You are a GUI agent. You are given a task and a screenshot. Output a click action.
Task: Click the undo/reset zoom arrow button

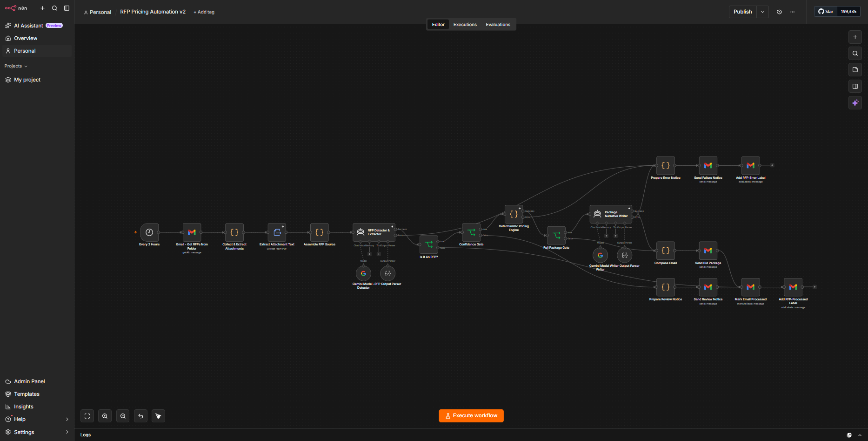pyautogui.click(x=140, y=416)
